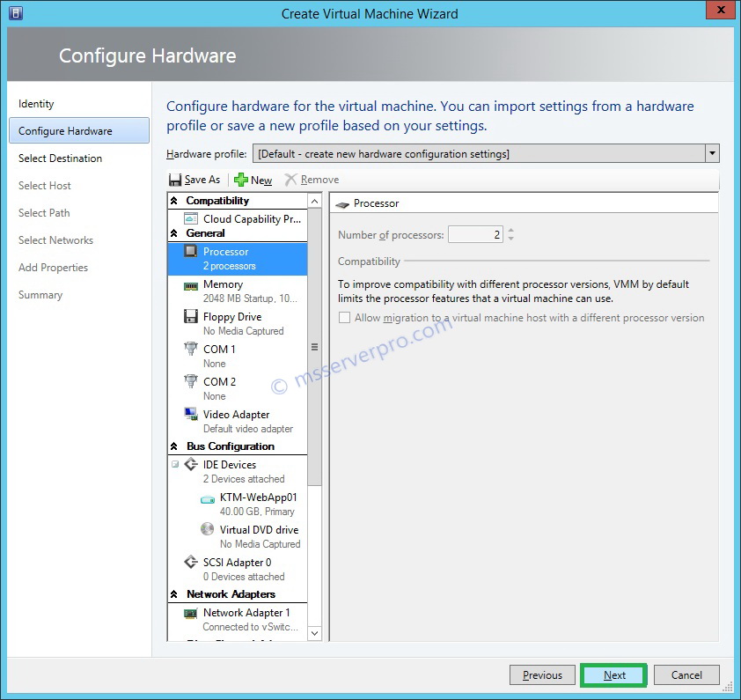
Task: Click the Remove X icon
Action: [x=290, y=180]
